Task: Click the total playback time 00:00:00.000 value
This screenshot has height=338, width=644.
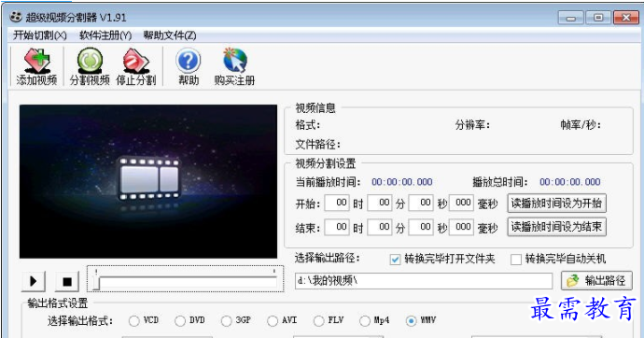Action: click(x=570, y=182)
